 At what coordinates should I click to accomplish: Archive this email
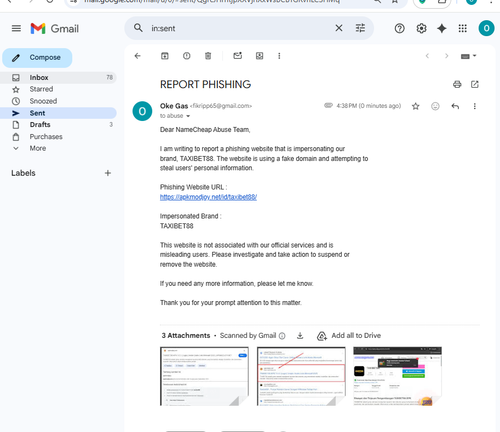coord(165,56)
